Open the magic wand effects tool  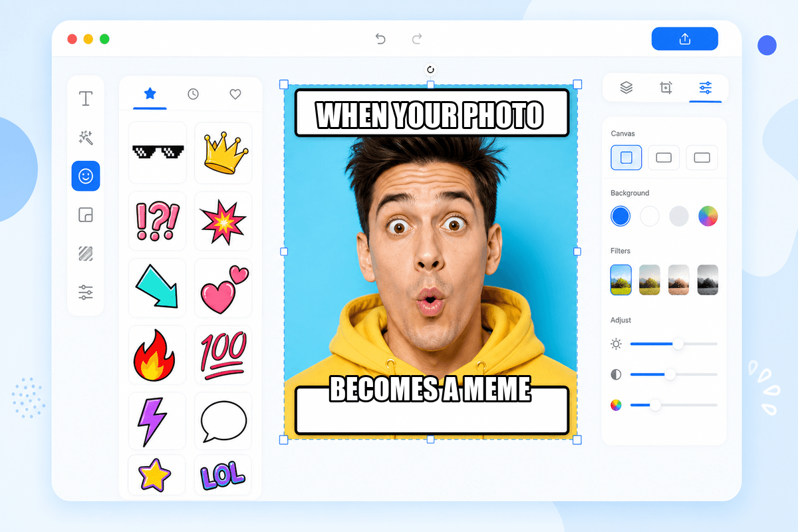[x=86, y=138]
